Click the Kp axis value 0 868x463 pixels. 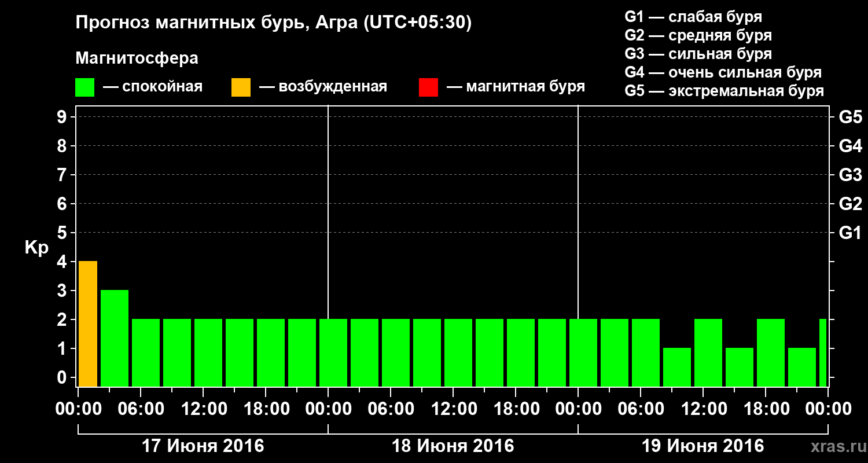[62, 377]
